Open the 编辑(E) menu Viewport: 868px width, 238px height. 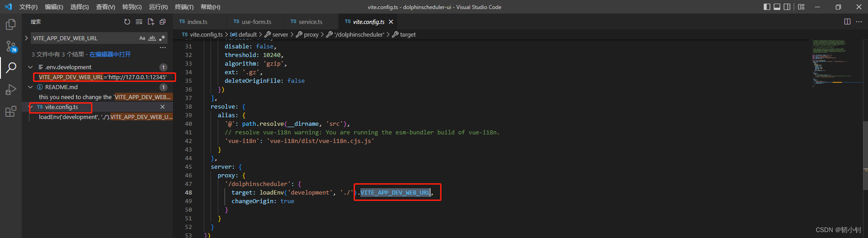[54, 7]
